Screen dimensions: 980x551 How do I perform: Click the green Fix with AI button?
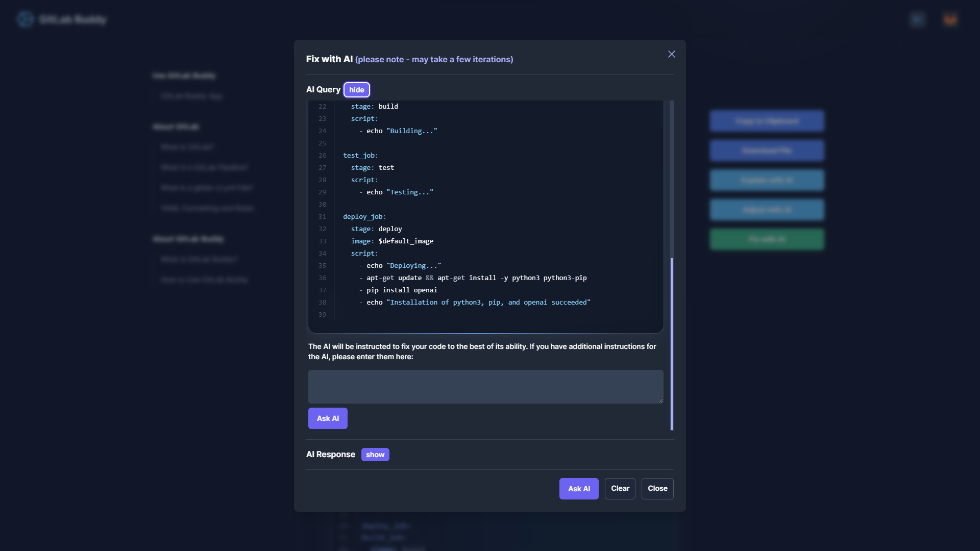(767, 239)
